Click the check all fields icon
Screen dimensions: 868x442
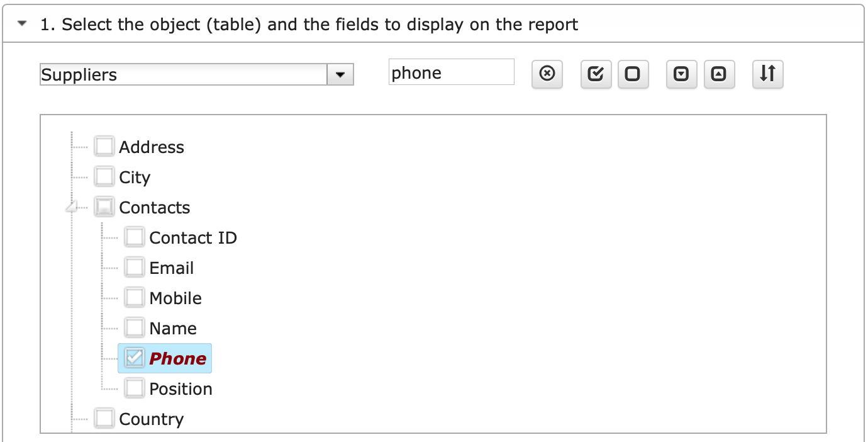pyautogui.click(x=596, y=74)
